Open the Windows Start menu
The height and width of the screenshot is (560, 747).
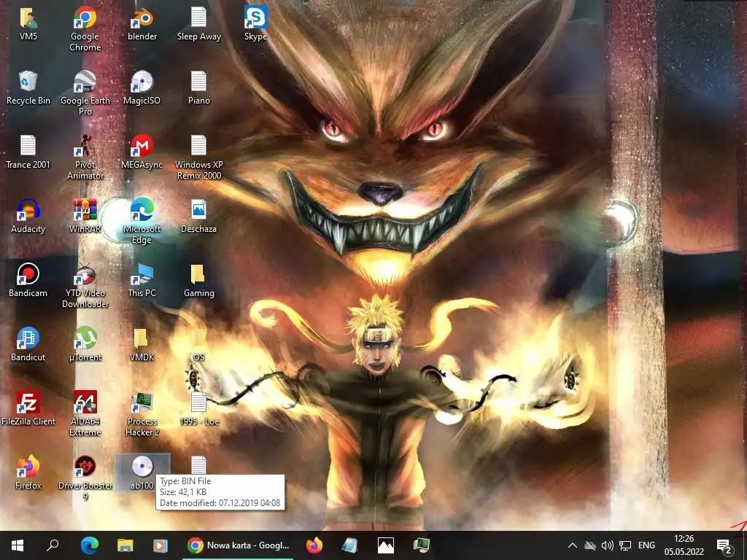[x=18, y=545]
